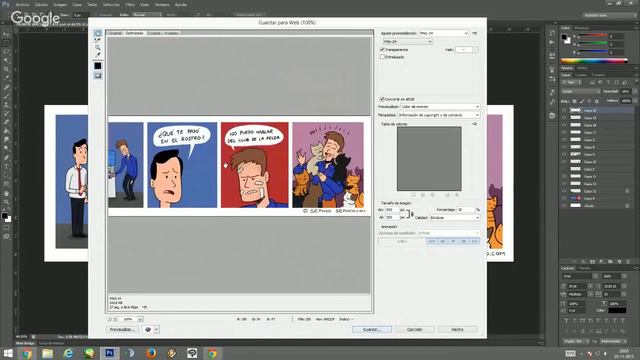Click the Guardar button
This screenshot has height=360, width=640.
[372, 329]
